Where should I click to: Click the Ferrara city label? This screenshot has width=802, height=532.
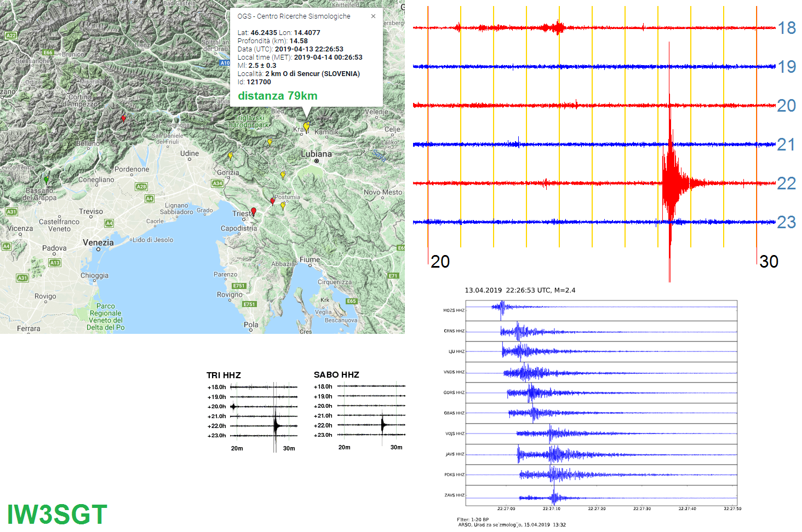[x=28, y=328]
